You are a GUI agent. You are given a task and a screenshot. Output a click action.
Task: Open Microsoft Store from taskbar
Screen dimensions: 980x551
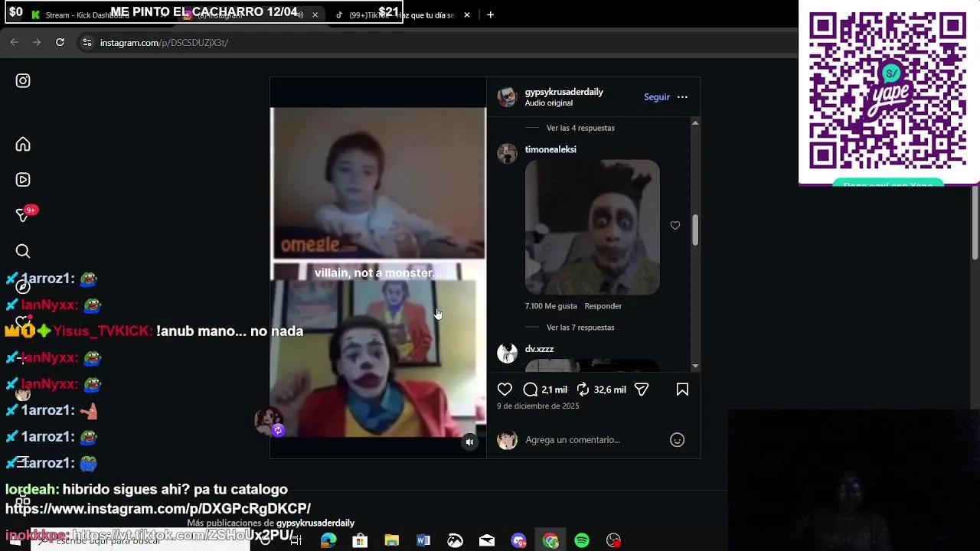click(x=360, y=540)
